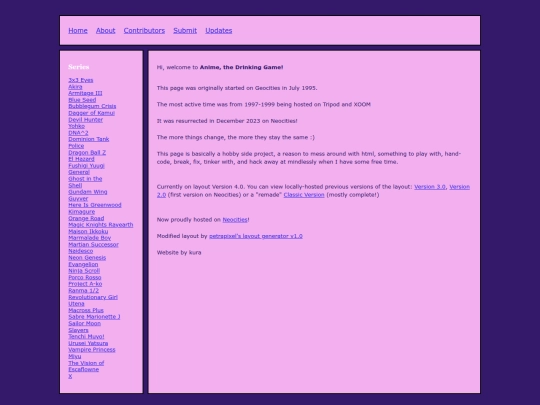Click the Blue Seed link

pyautogui.click(x=82, y=100)
